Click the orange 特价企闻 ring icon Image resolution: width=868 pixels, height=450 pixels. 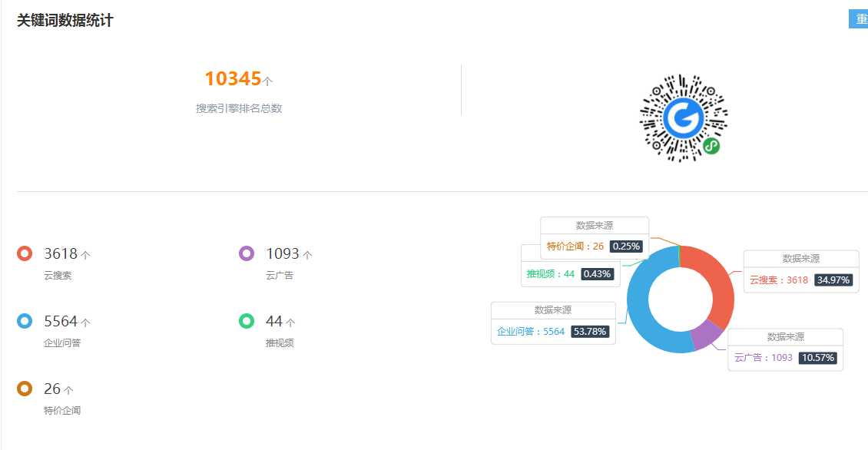click(25, 389)
